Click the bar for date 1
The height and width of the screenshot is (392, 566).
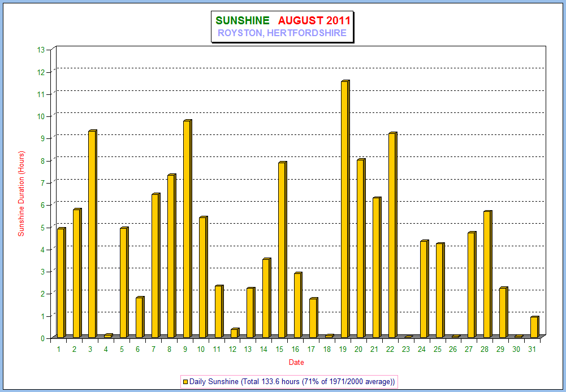click(61, 282)
